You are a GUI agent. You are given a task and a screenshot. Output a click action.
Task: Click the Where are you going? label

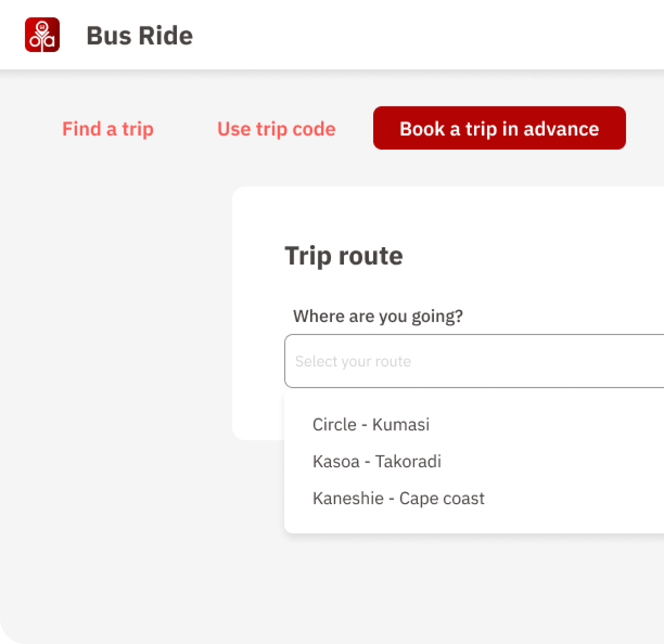[378, 316]
